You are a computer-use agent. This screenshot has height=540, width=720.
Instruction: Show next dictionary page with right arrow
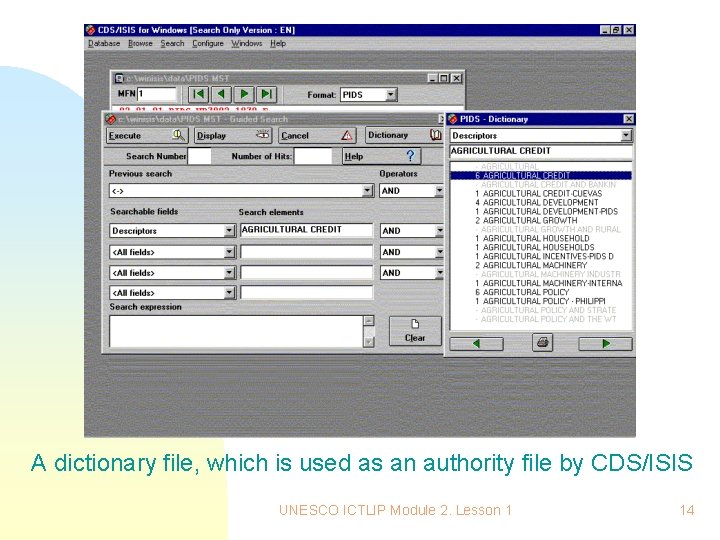[x=606, y=343]
